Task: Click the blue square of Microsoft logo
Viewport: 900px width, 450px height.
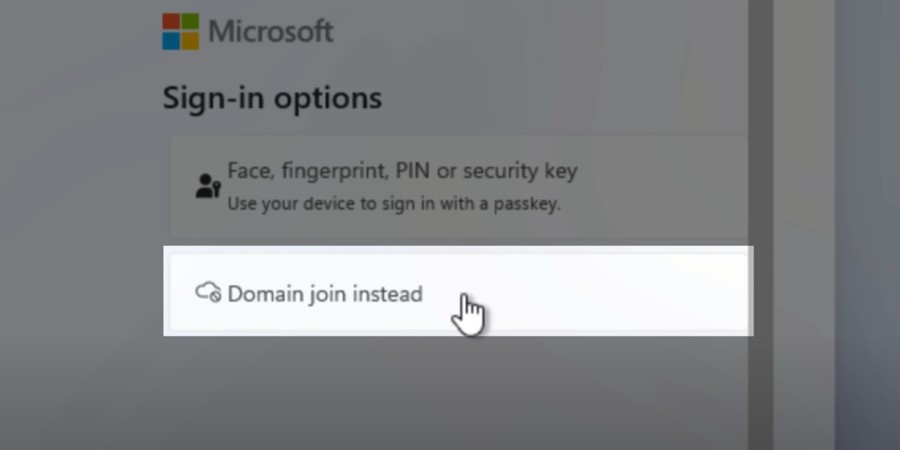Action: click(172, 40)
